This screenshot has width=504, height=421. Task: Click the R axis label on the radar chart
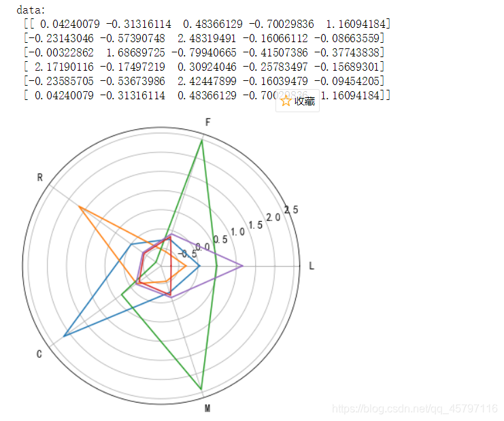40,178
